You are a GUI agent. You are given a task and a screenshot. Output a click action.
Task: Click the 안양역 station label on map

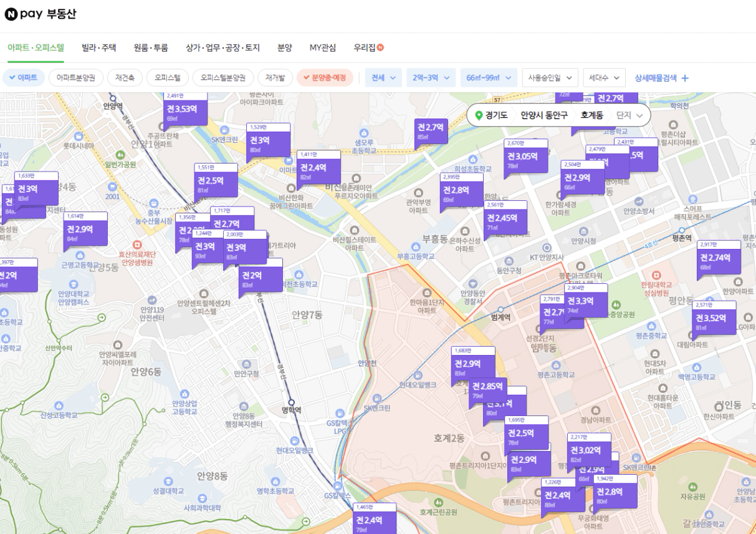(x=113, y=105)
